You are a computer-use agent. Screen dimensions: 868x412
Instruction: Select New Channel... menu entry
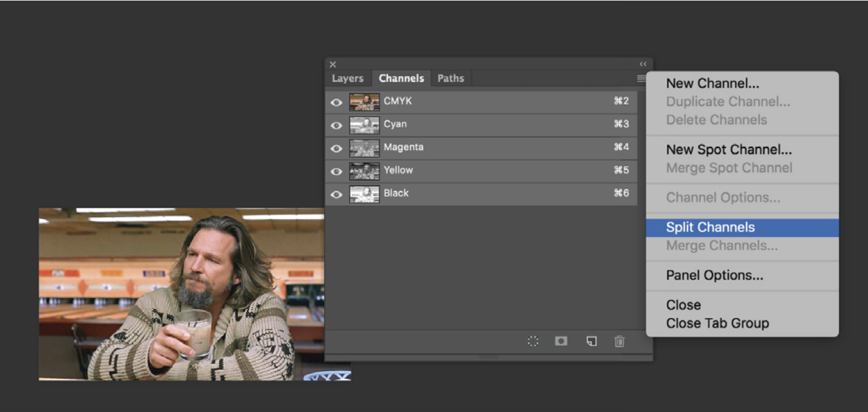tap(712, 84)
